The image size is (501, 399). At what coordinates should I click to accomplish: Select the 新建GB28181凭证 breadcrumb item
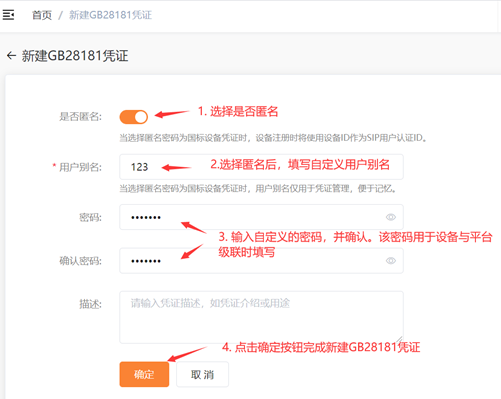tap(110, 15)
